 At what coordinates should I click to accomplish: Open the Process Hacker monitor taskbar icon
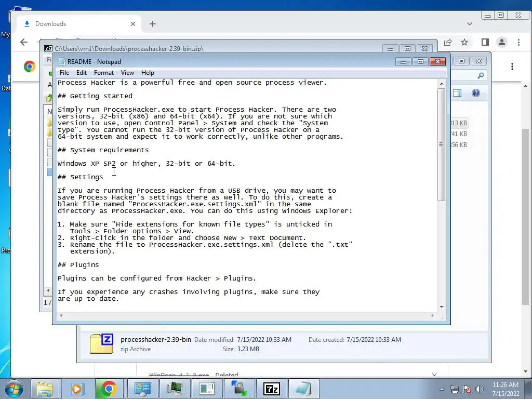[x=175, y=389]
